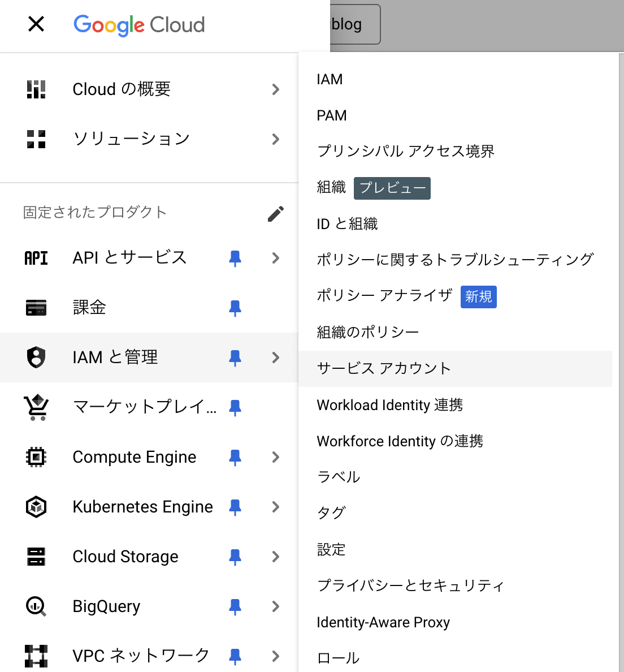Unpin BigQuery using its pin
This screenshot has width=624, height=672.
click(x=235, y=606)
